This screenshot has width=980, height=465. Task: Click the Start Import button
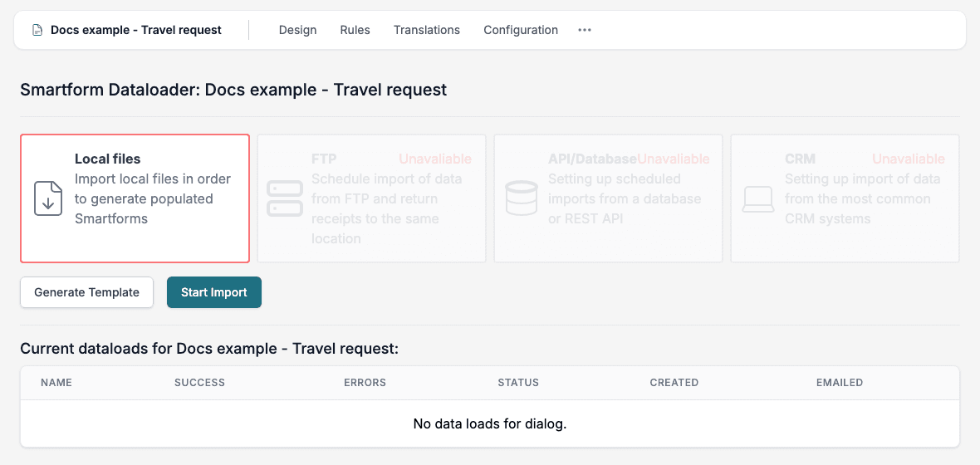click(x=213, y=292)
